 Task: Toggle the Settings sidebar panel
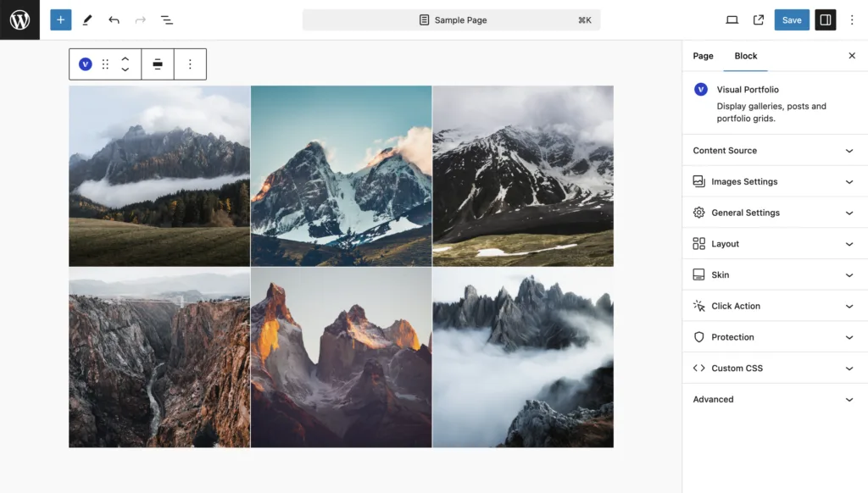pos(825,20)
